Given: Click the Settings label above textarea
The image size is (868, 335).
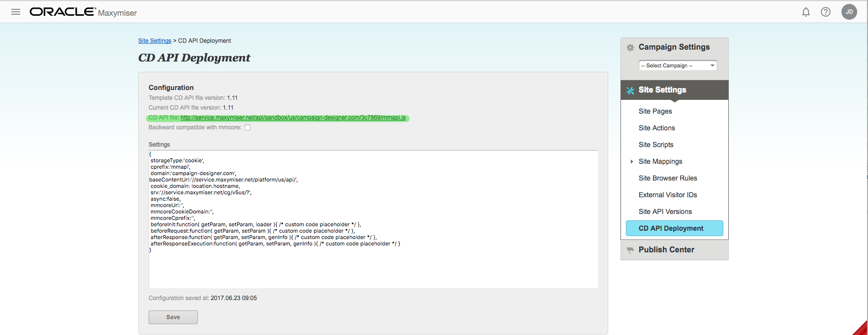Looking at the screenshot, I should (x=159, y=145).
